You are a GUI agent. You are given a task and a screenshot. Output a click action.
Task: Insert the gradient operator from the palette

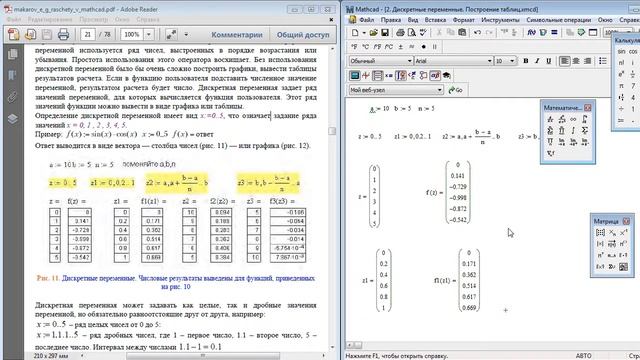tap(550, 153)
